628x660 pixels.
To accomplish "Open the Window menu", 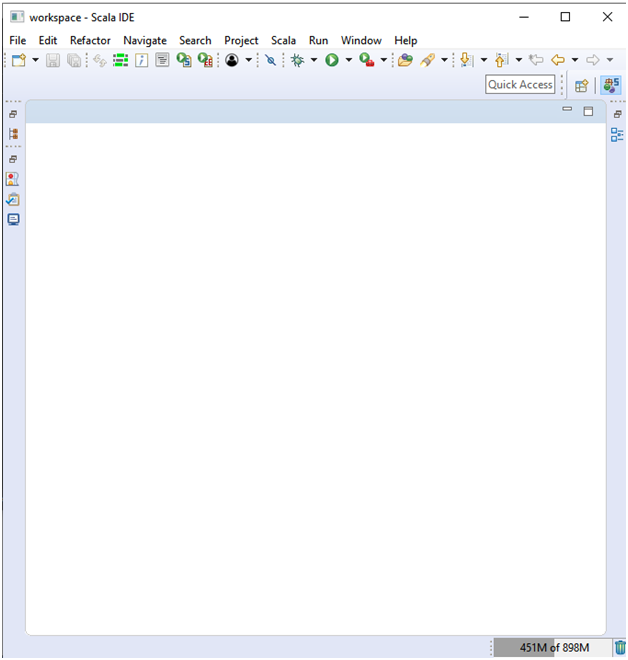I will point(361,40).
